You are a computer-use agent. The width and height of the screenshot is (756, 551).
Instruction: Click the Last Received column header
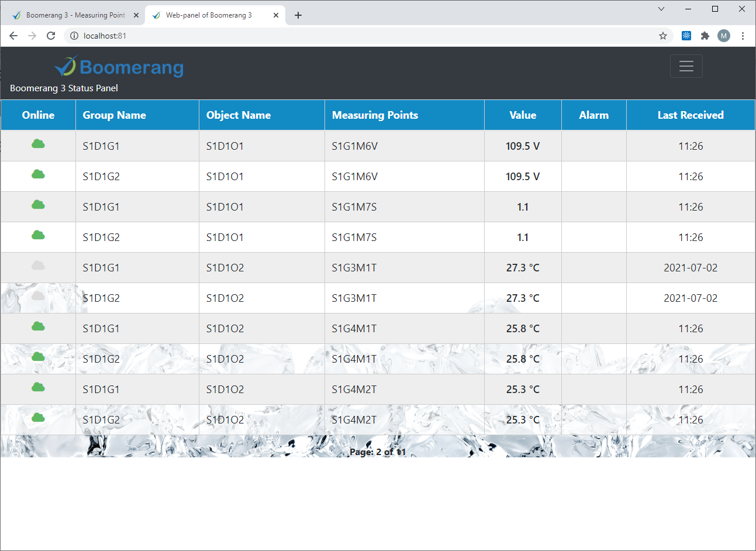point(690,115)
